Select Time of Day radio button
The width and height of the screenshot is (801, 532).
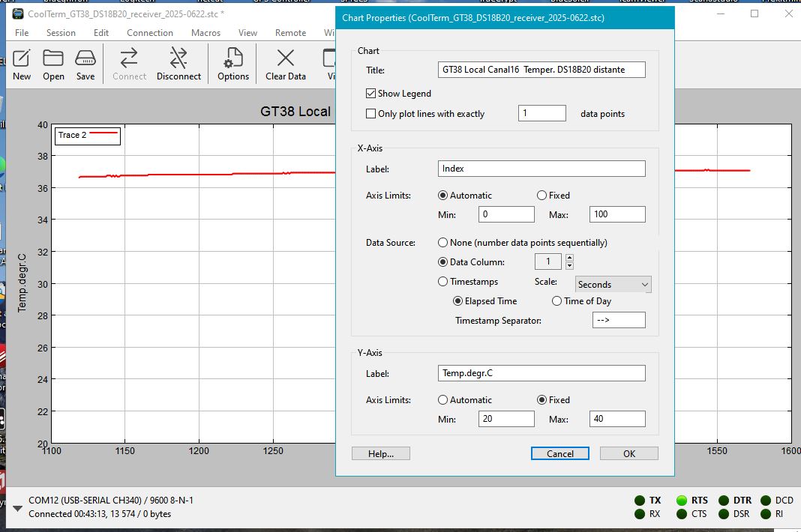(556, 301)
